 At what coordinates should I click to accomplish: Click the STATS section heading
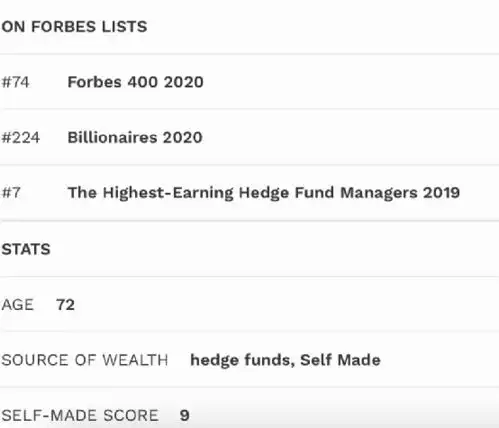(x=26, y=249)
